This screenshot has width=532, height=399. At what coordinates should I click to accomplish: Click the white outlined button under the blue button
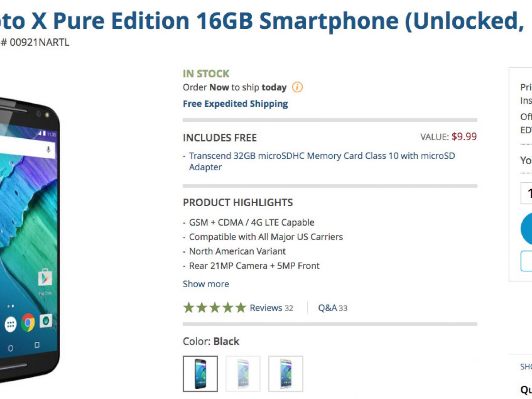(527, 261)
